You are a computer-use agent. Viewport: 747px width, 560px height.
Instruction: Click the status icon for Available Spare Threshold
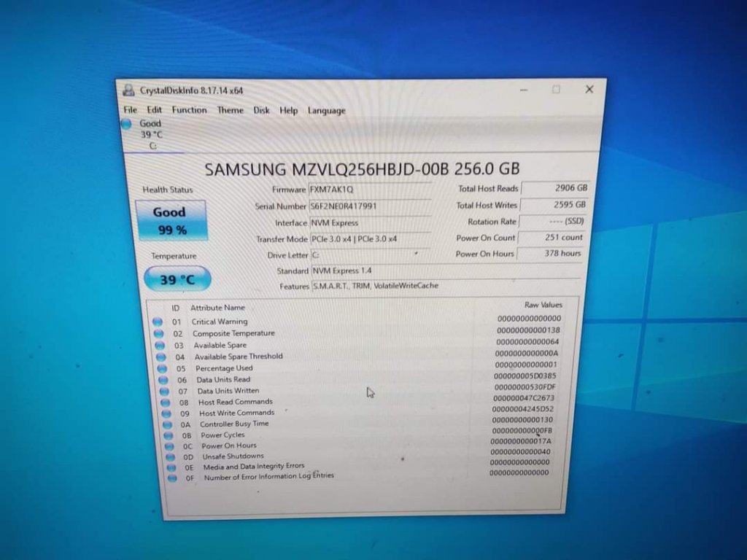161,357
